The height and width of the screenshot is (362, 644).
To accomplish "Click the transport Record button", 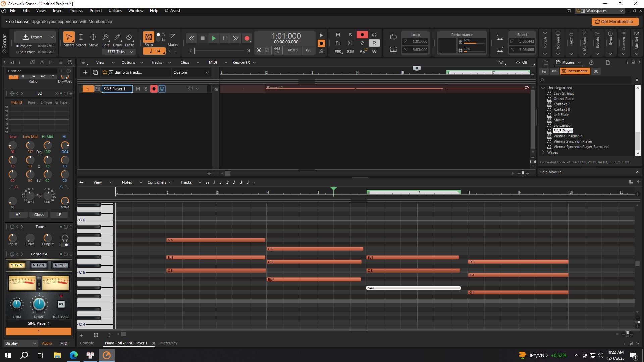I will pos(247,39).
